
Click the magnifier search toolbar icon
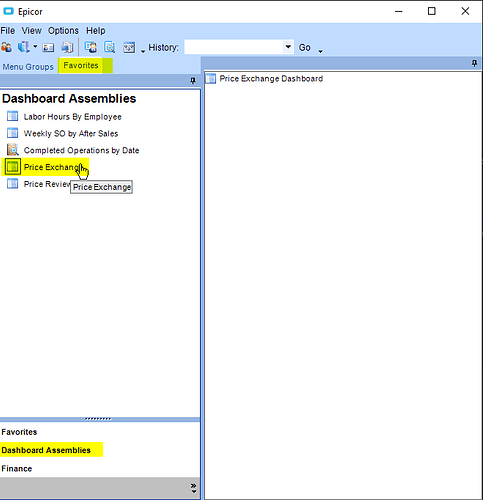click(x=109, y=48)
